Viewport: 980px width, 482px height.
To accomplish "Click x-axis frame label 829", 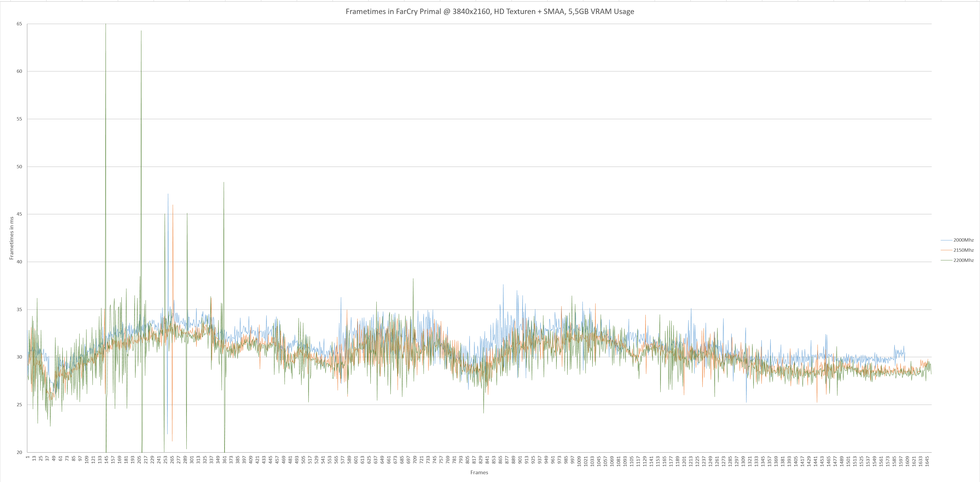I will (x=480, y=460).
